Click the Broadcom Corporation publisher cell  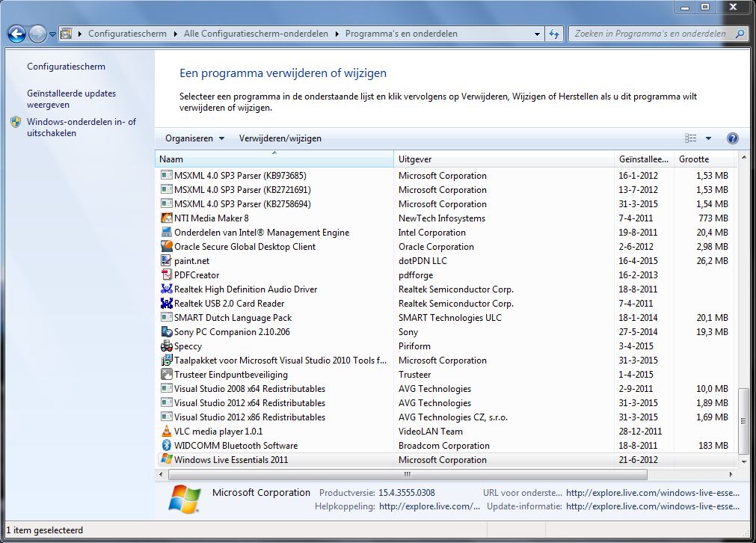coord(444,446)
